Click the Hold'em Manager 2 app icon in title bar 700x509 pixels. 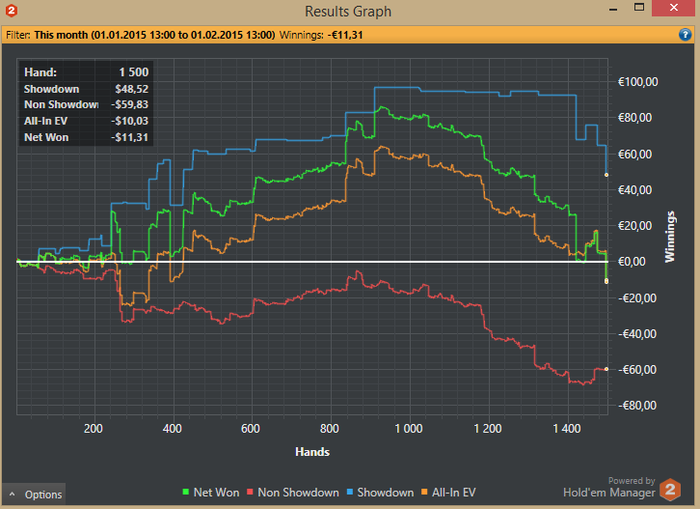(x=11, y=10)
